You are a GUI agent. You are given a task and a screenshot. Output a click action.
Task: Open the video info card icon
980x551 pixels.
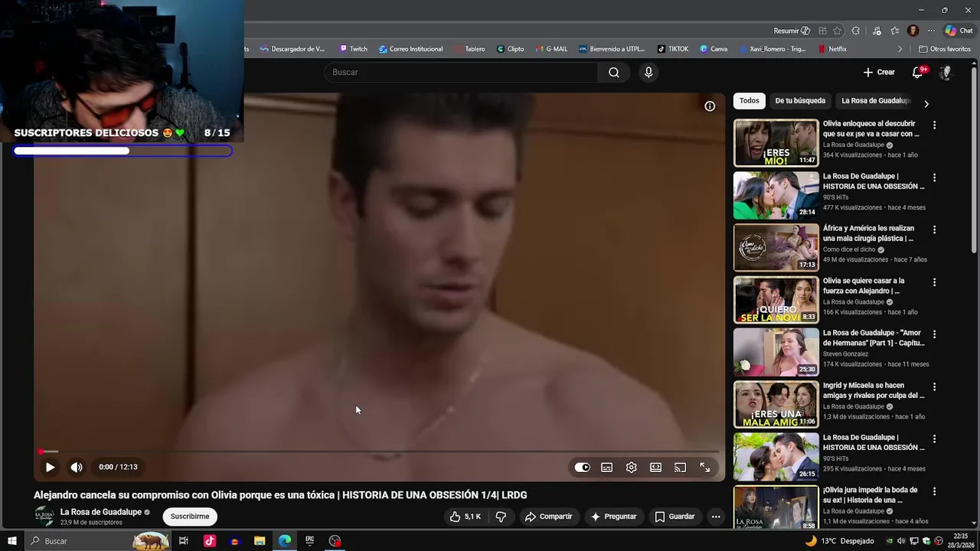point(710,106)
